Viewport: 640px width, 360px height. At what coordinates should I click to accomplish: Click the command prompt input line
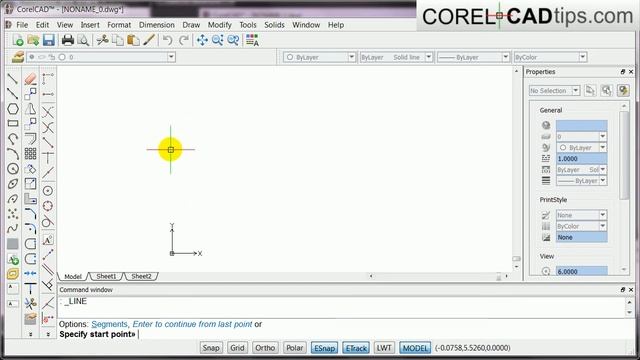(x=343, y=334)
